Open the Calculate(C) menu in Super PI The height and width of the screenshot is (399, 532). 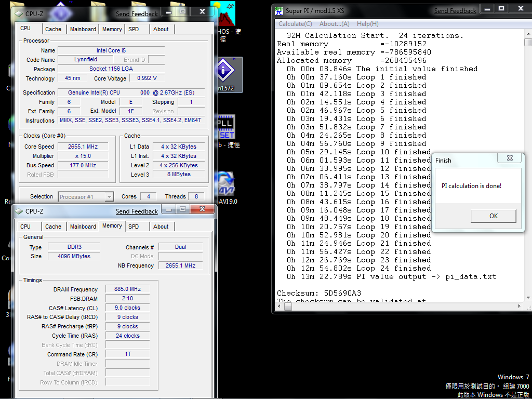click(295, 24)
